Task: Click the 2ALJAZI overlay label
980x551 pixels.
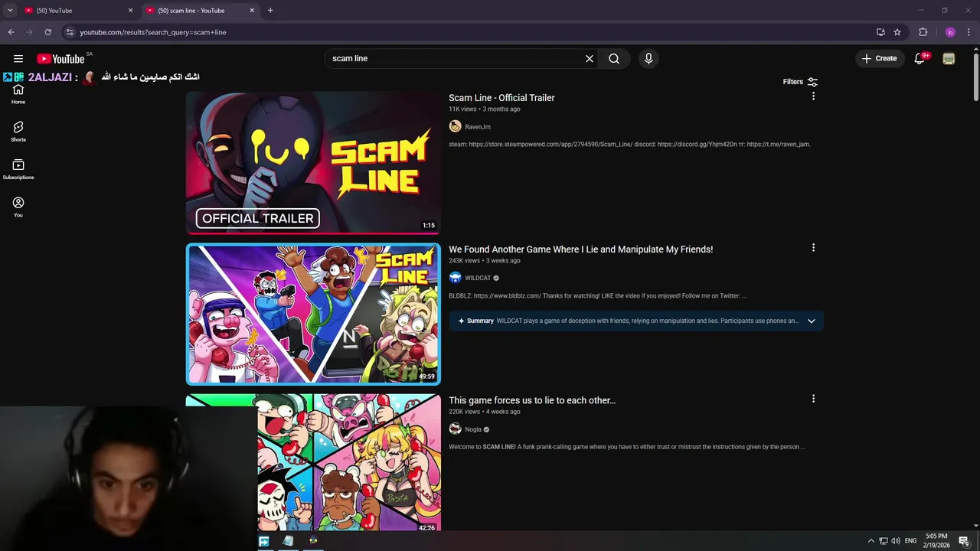Action: tap(50, 77)
